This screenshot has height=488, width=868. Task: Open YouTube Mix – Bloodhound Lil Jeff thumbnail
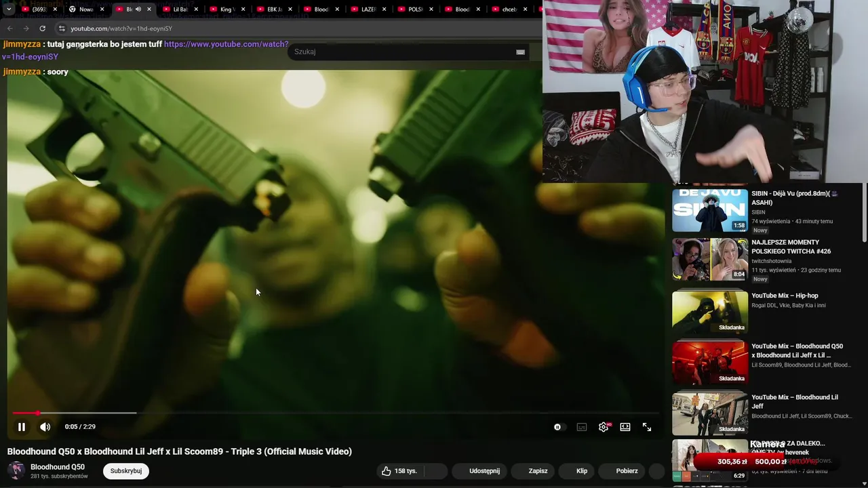(x=710, y=413)
